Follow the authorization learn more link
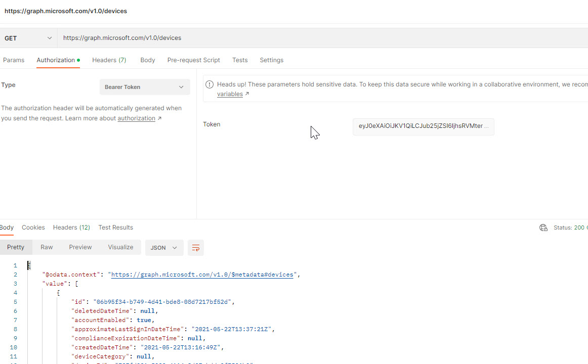Screen dimensions: 588x364 [x=137, y=118]
